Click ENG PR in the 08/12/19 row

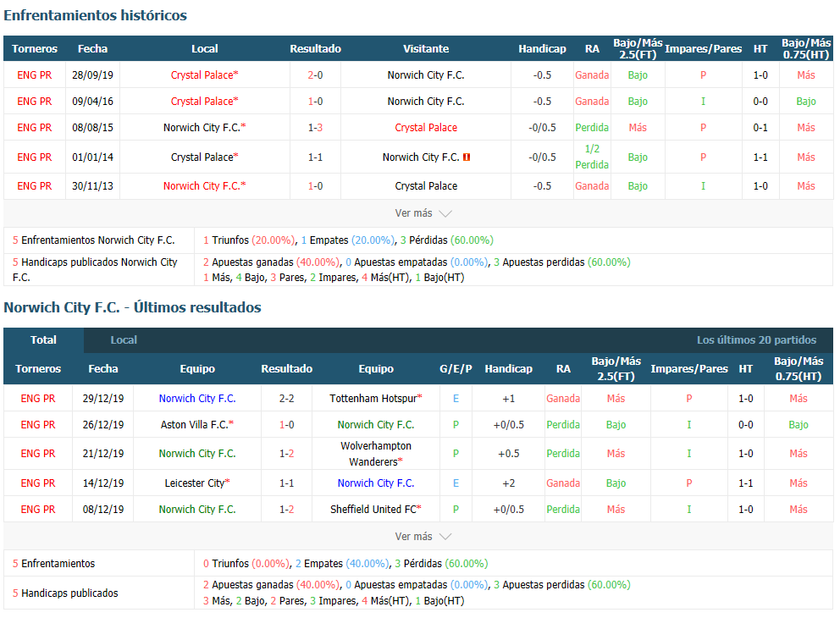(38, 510)
